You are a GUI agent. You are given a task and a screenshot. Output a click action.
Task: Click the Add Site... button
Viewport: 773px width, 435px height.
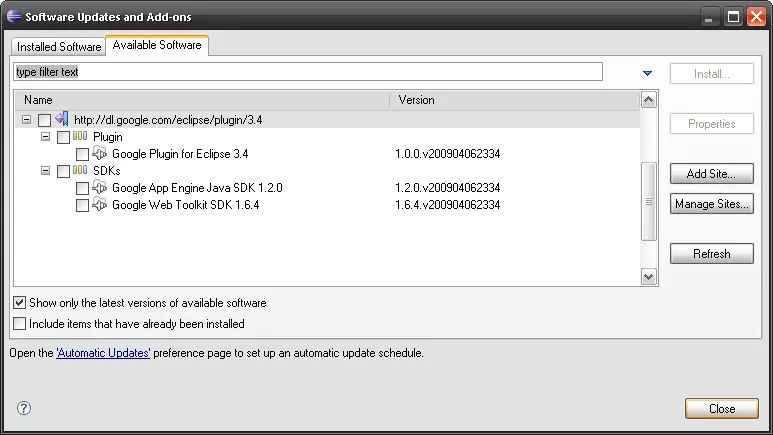pos(711,174)
